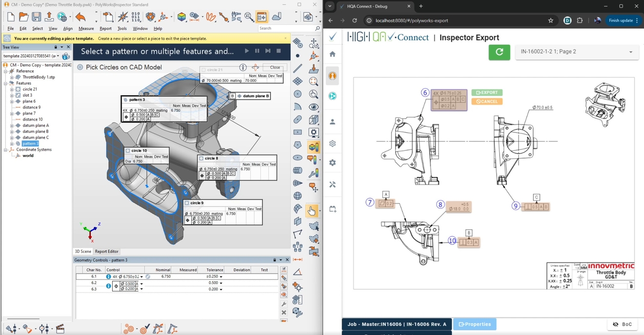The image size is (644, 335).
Task: Click the color map cube icon in toolbar
Action: point(182,17)
